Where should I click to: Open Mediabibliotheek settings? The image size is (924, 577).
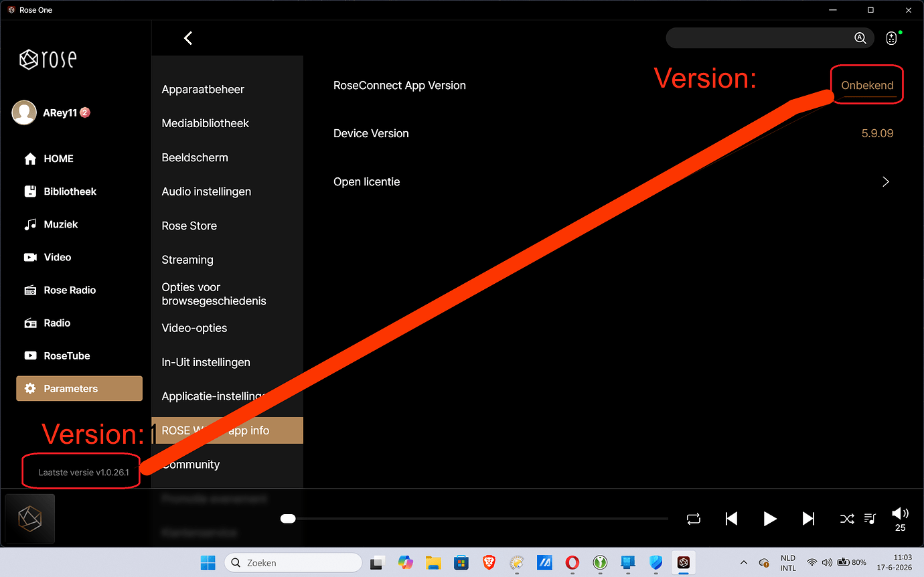tap(205, 123)
